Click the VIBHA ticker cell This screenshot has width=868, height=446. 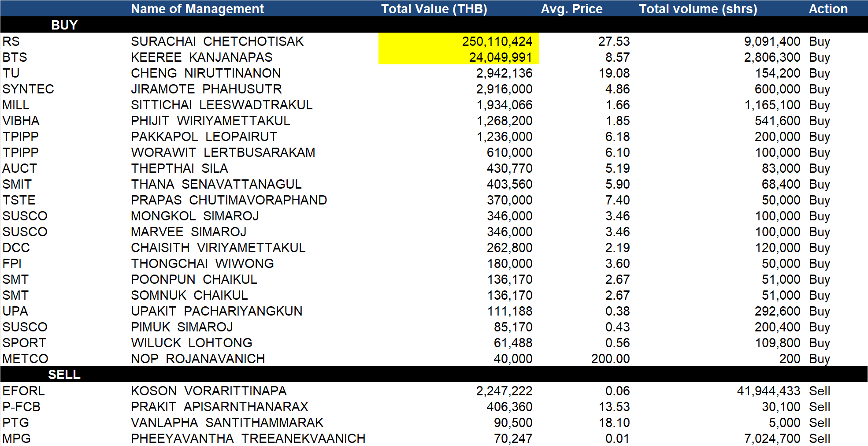pyautogui.click(x=21, y=121)
